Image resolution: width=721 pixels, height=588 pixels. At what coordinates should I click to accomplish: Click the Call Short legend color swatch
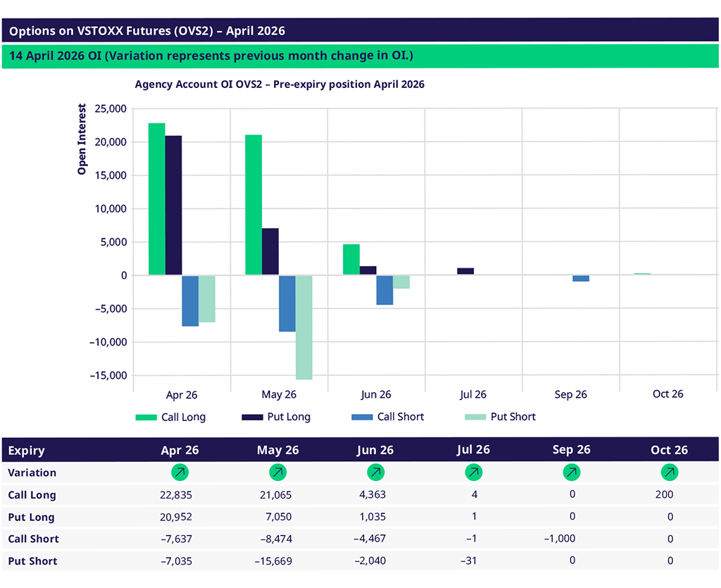click(362, 417)
